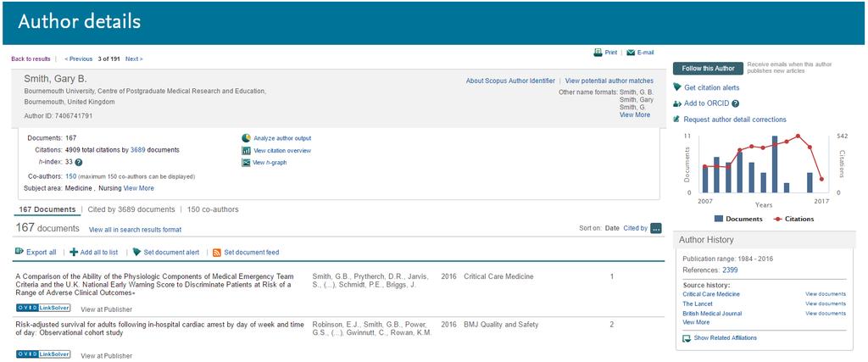Open Risk-adjusted survival cardiac arrest article title
868x362 pixels.
(159, 329)
